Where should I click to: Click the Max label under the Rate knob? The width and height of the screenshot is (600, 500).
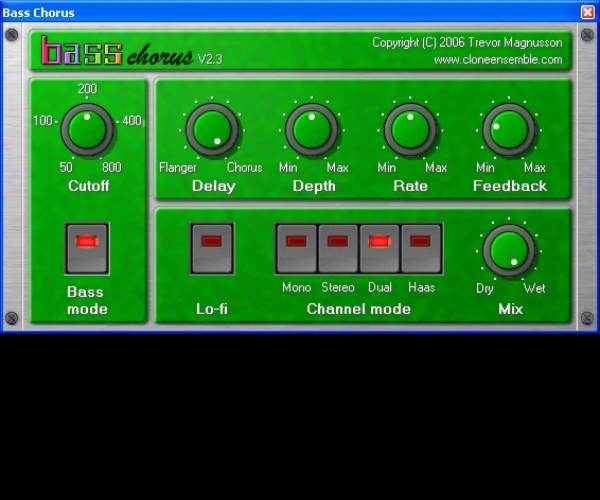pyautogui.click(x=436, y=168)
